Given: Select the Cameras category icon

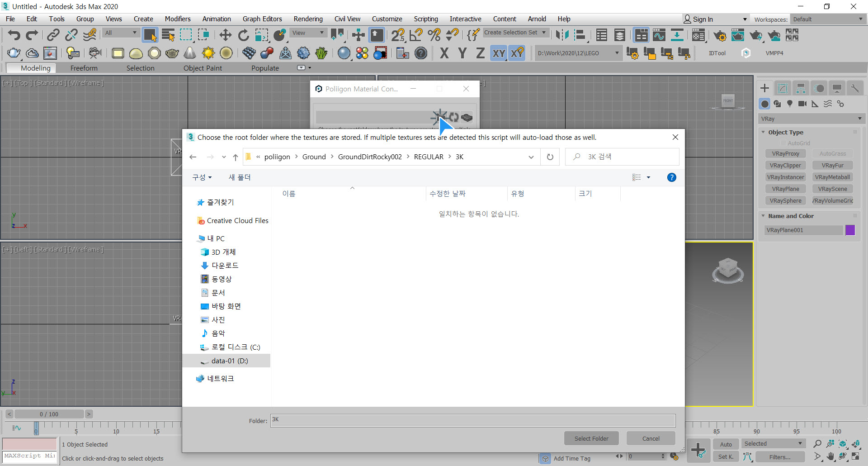Looking at the screenshot, I should pyautogui.click(x=802, y=104).
